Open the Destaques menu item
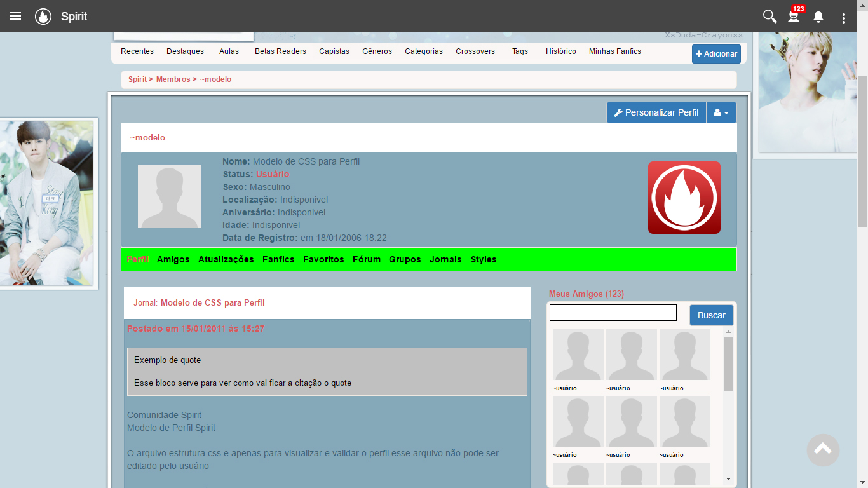Viewport: 868px width, 488px height. (x=185, y=51)
